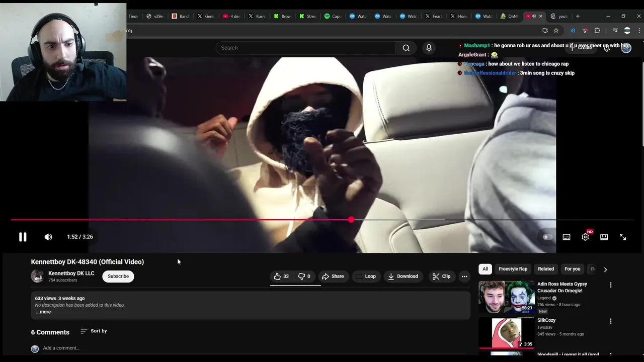Select the Freestyle Rap chip
The image size is (644, 362).
(x=513, y=269)
